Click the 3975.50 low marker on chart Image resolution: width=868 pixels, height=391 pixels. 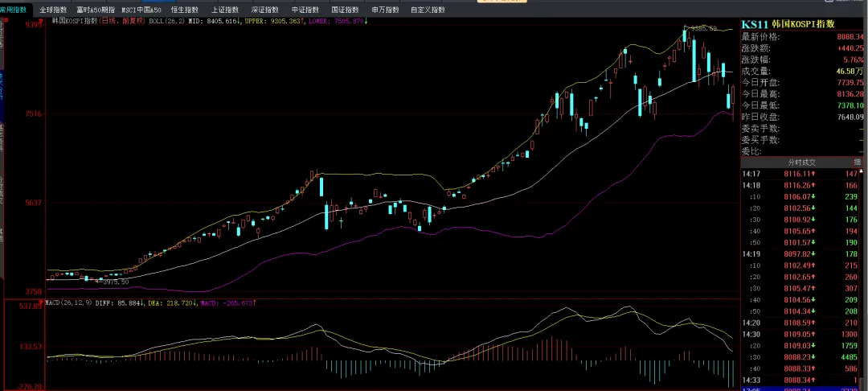click(115, 282)
